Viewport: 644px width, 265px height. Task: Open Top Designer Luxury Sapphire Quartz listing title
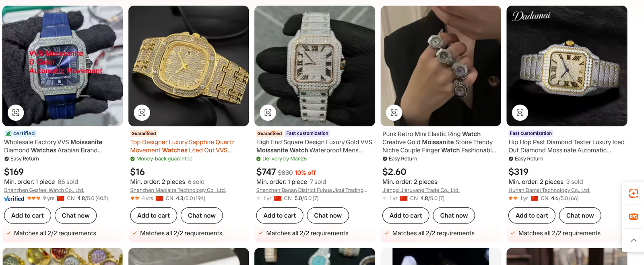(x=182, y=146)
